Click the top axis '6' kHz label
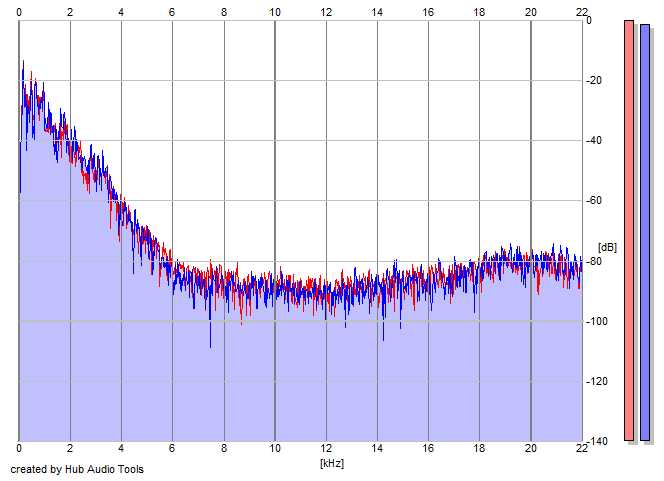The height and width of the screenshot is (481, 664). 172,12
